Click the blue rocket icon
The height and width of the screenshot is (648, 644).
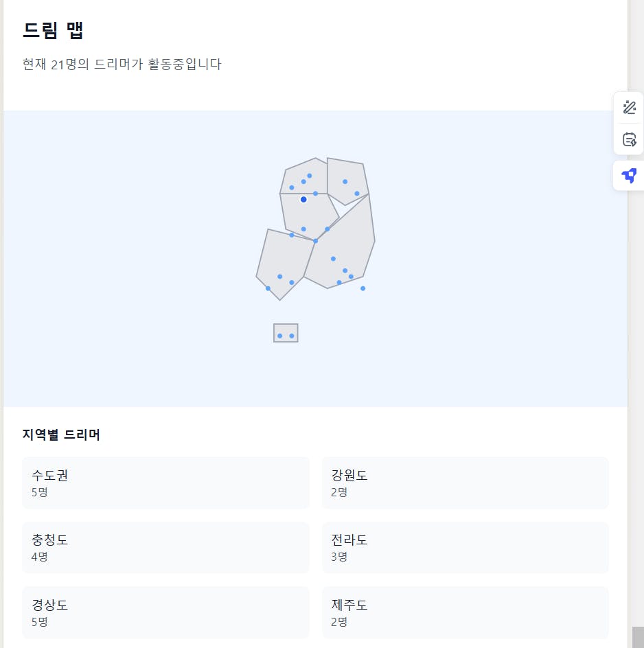pyautogui.click(x=629, y=176)
